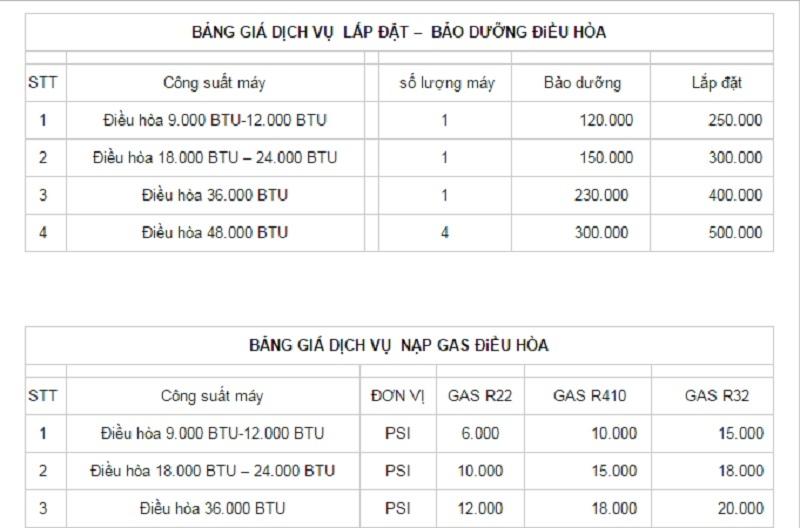Select the 6.000 GAS R22 price cell
Viewport: 800px width, 528px height.
(480, 433)
